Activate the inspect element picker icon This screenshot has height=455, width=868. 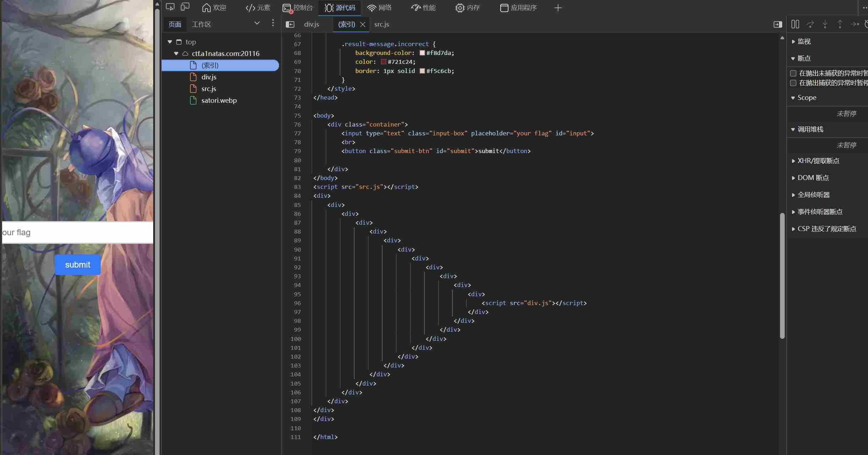[x=170, y=7]
